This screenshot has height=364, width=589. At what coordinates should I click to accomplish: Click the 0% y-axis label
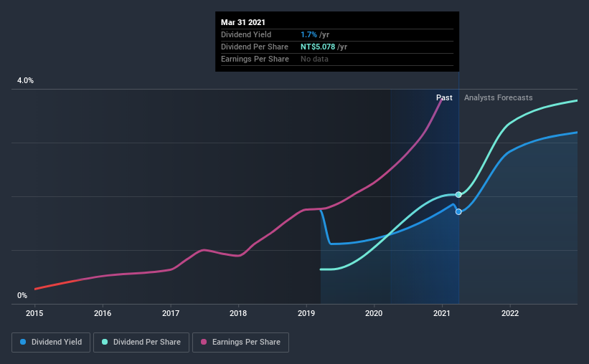tap(22, 295)
